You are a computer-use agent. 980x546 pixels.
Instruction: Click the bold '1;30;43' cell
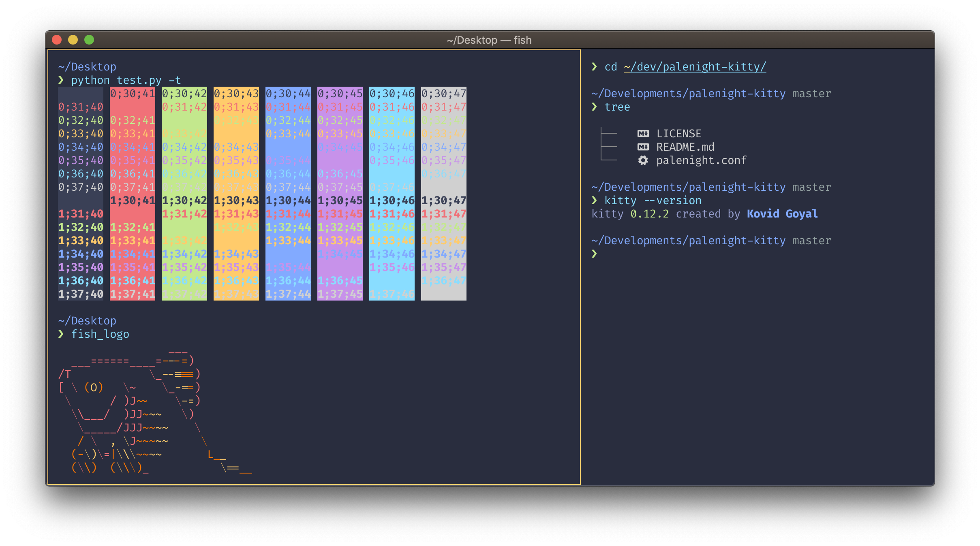[x=236, y=200]
